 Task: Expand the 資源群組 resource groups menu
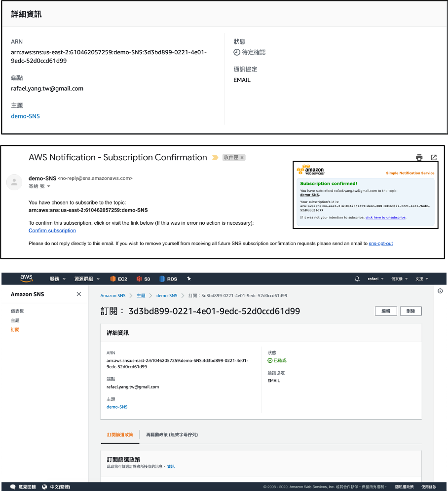[x=87, y=279]
